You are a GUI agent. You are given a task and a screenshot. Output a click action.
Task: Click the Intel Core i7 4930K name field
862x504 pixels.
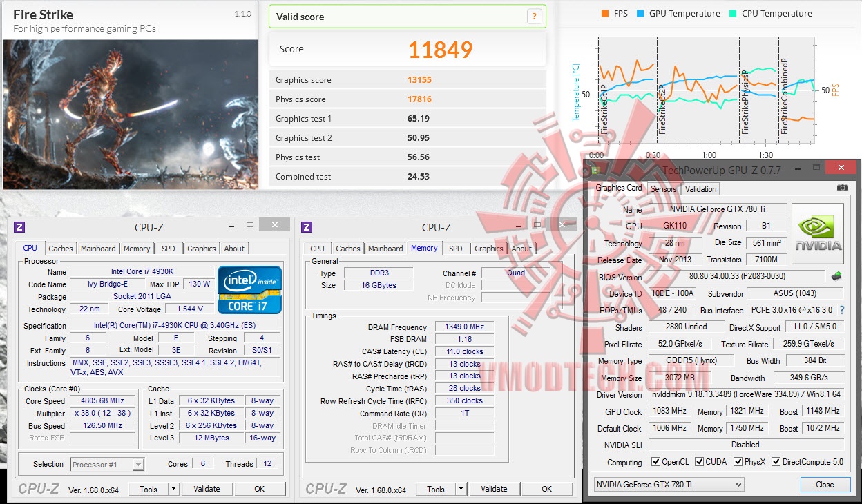pos(142,271)
